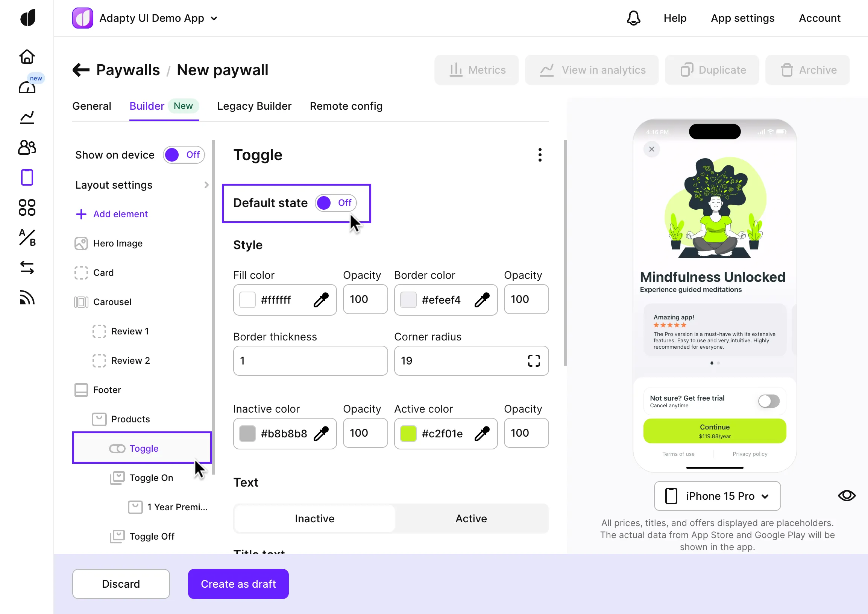Click the Create as draft button
This screenshot has width=868, height=614.
238,584
